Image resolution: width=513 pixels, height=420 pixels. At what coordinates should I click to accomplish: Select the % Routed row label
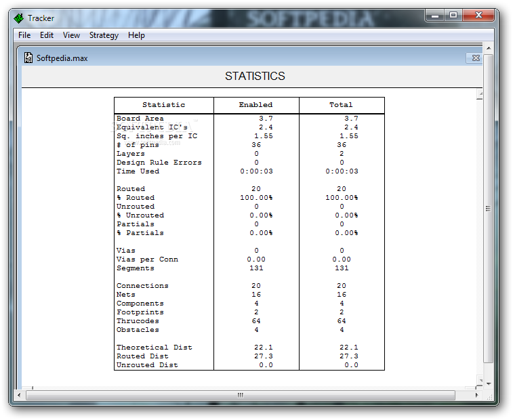136,198
